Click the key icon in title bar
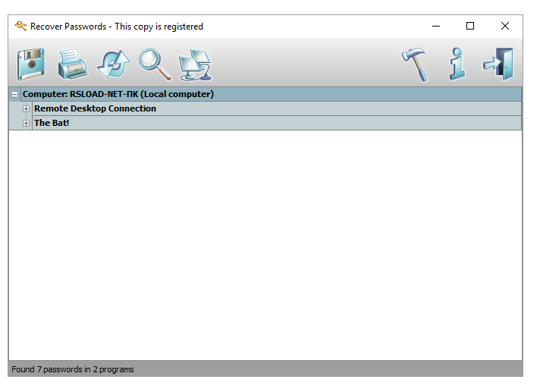 pyautogui.click(x=20, y=26)
